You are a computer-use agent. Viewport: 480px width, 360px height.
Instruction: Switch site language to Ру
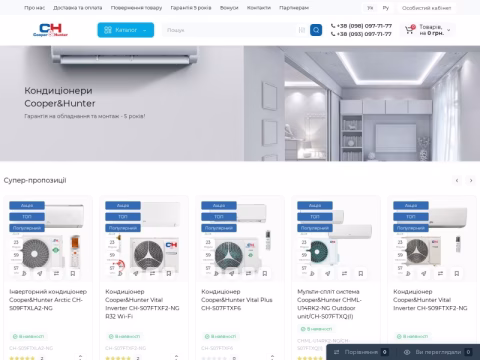pos(386,8)
